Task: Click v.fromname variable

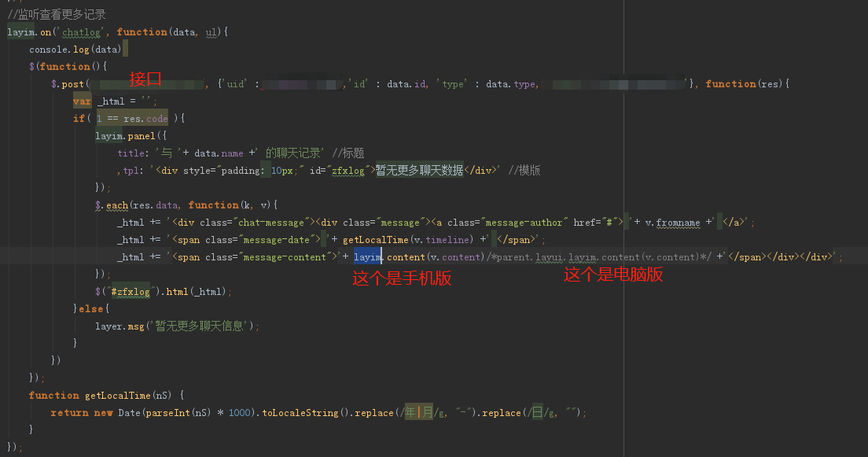Action: [x=672, y=223]
